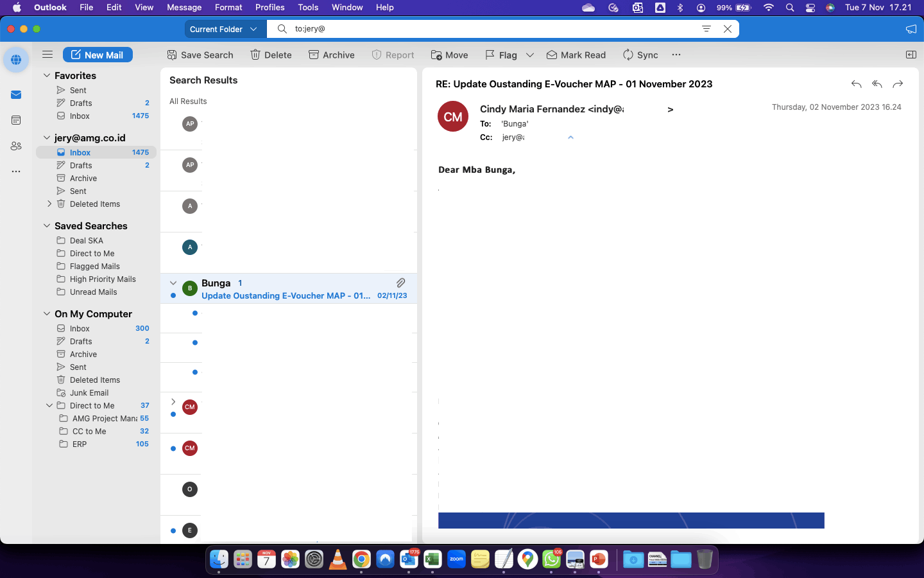Collapse the Saved Searches section
924x578 pixels.
point(46,225)
